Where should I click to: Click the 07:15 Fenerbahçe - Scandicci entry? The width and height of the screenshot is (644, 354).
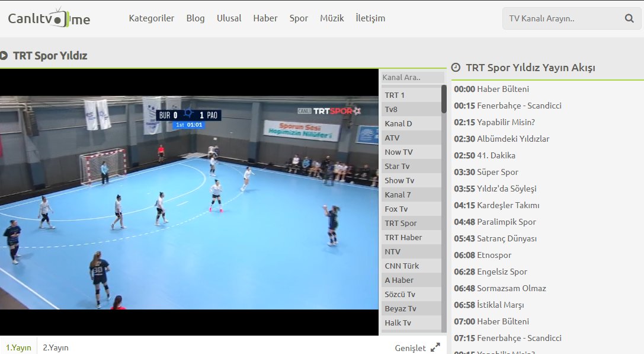coord(508,338)
